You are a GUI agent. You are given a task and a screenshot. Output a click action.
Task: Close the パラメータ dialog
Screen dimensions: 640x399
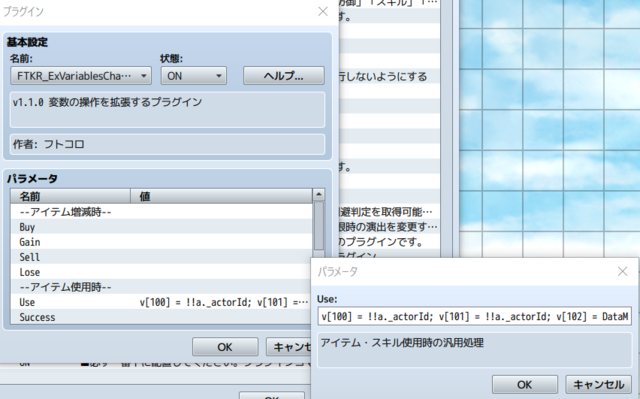[x=622, y=271]
